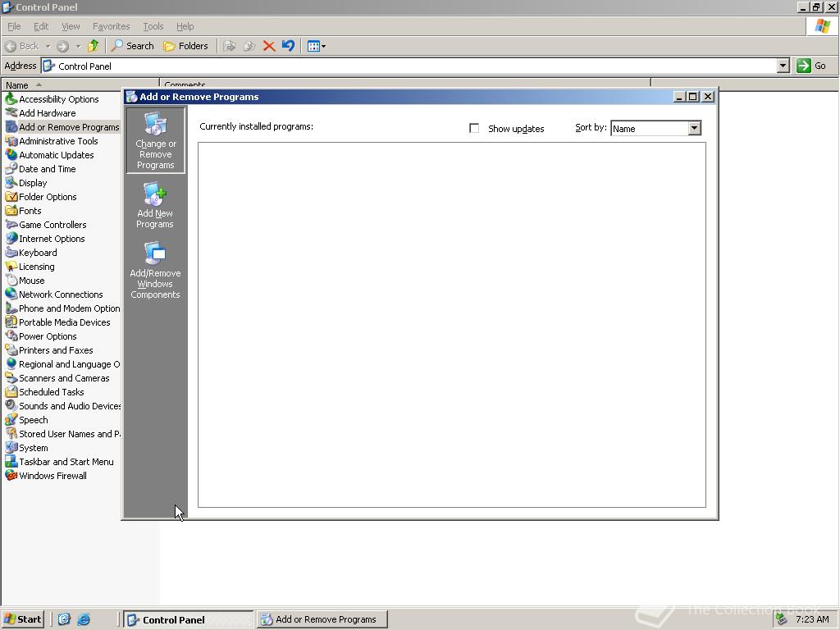Open Game Controllers icon
The image size is (840, 630).
[11, 225]
